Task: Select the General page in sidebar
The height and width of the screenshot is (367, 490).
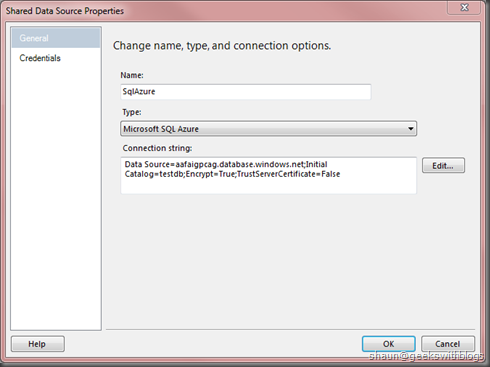Action: click(x=56, y=38)
